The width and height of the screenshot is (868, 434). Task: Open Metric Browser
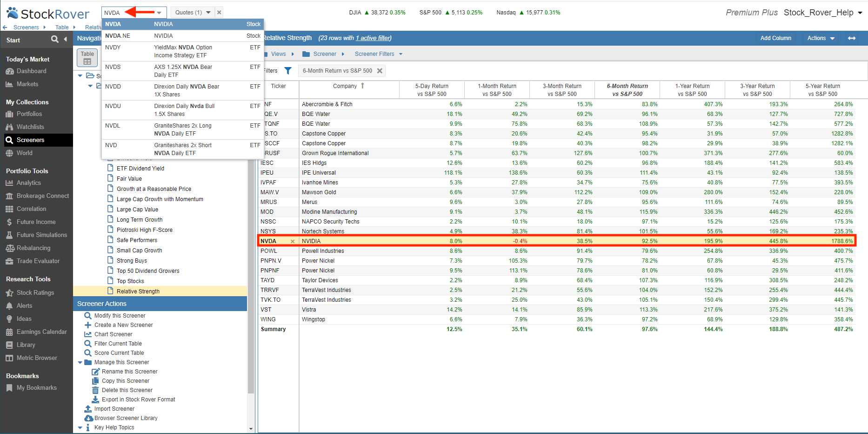[x=37, y=358]
